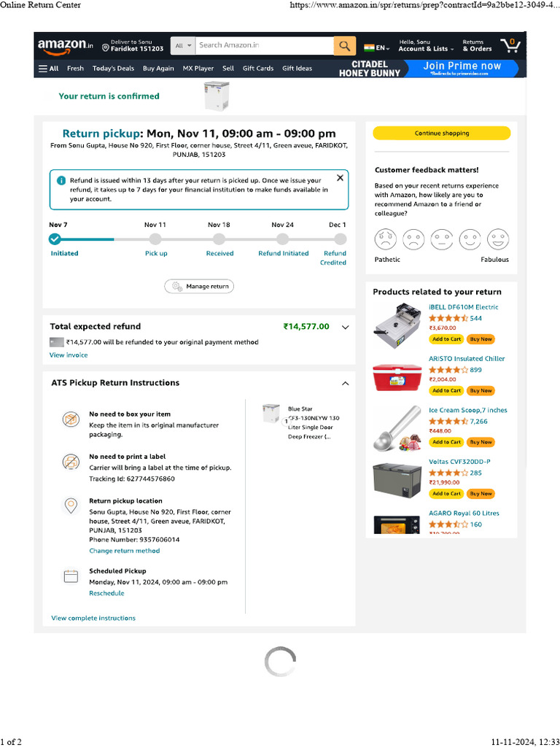Click Continue shopping button
This screenshot has height=747, width=560.
(442, 133)
